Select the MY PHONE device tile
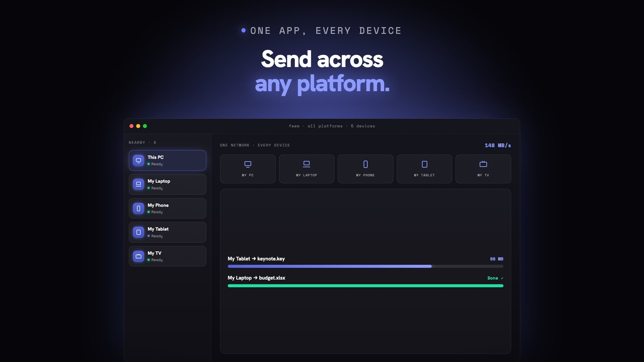 point(366,169)
